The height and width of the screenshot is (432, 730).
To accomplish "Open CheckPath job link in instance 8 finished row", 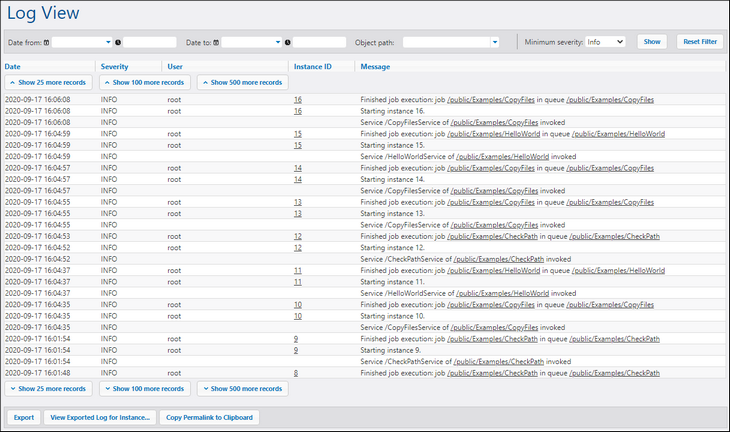I will point(492,373).
